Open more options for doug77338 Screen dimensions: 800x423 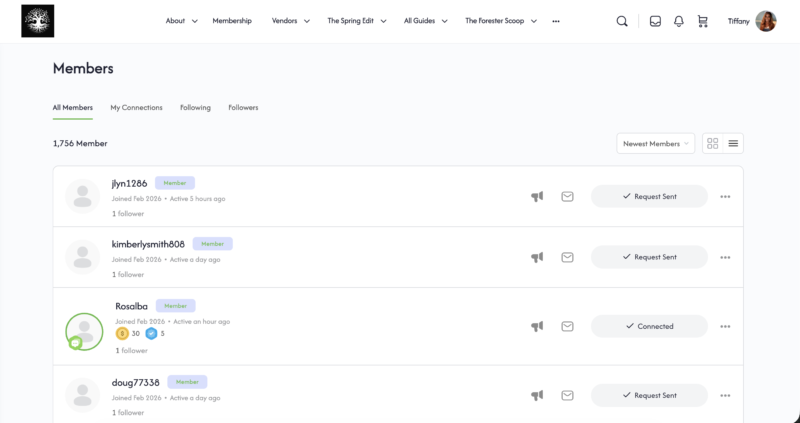[x=725, y=395]
